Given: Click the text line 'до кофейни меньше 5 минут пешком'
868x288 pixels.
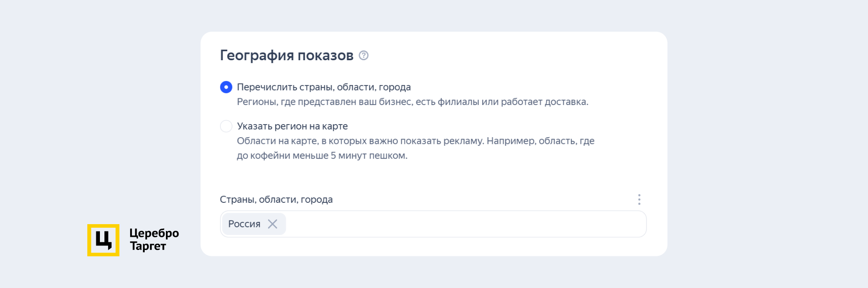Looking at the screenshot, I should (x=322, y=155).
